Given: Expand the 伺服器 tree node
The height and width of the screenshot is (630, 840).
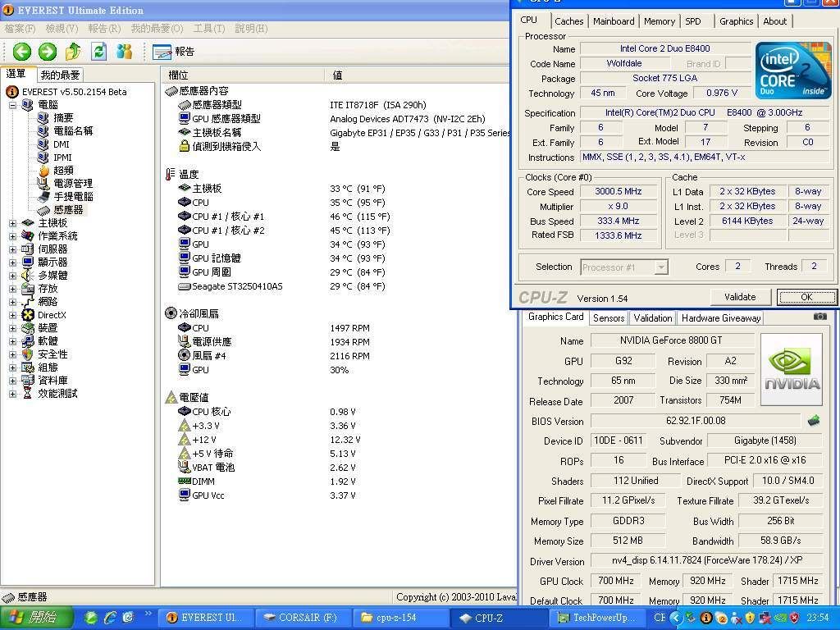Looking at the screenshot, I should [x=13, y=249].
